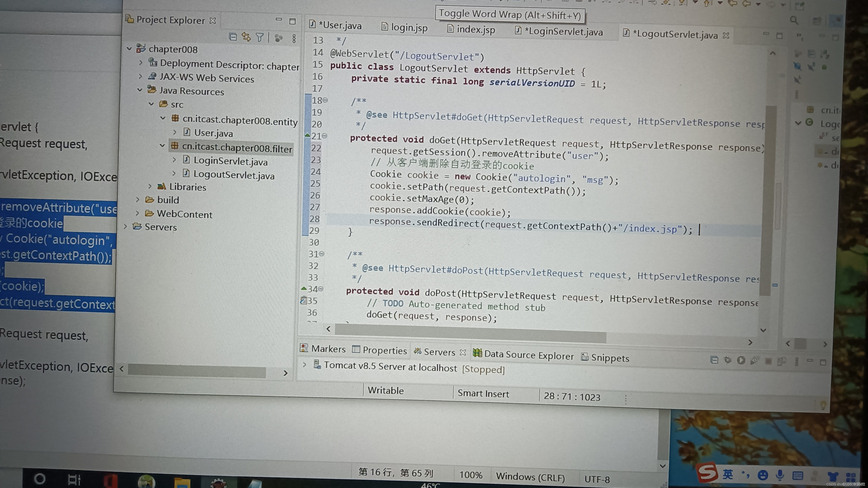This screenshot has height=488, width=868.
Task: Click Windows taskbar search circle icon
Action: tap(39, 479)
